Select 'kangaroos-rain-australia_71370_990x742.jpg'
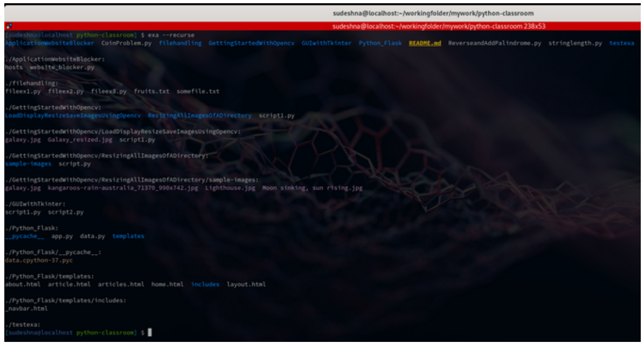644x343 pixels. 123,188
